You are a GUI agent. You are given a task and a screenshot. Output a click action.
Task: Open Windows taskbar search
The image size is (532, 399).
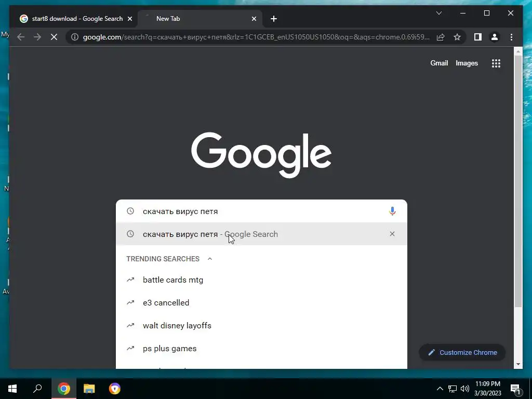[x=37, y=389]
